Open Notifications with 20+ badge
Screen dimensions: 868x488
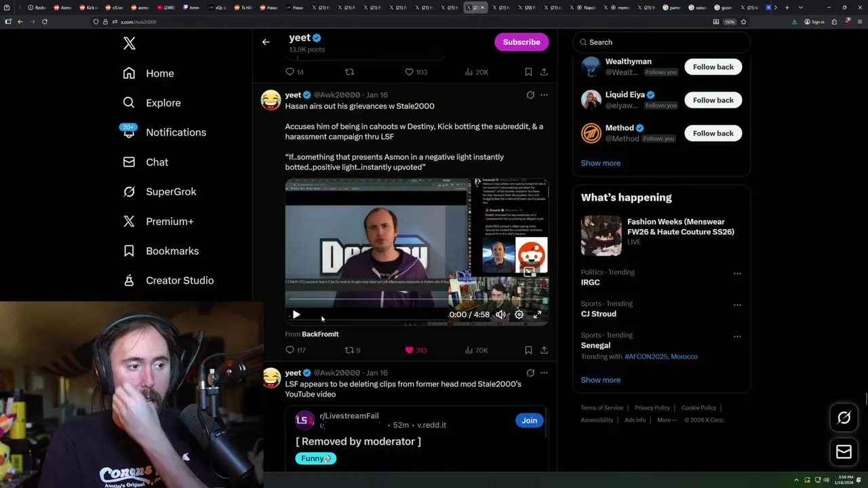pyautogui.click(x=164, y=132)
